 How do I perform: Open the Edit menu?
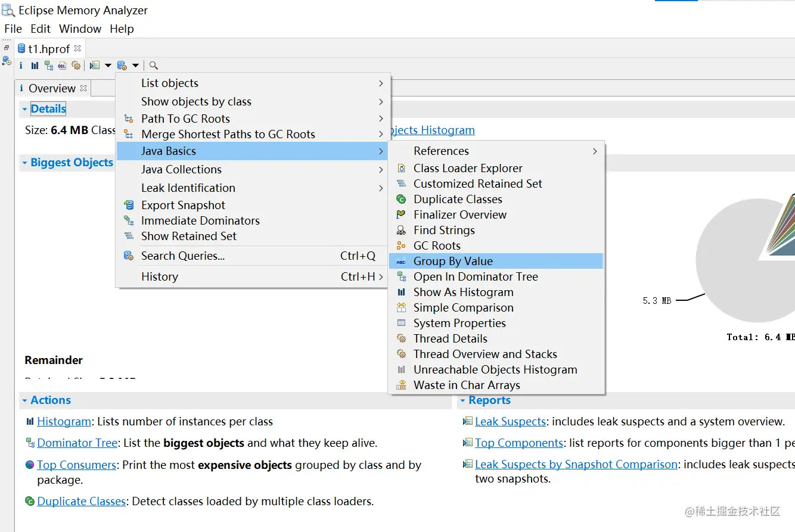tap(41, 29)
